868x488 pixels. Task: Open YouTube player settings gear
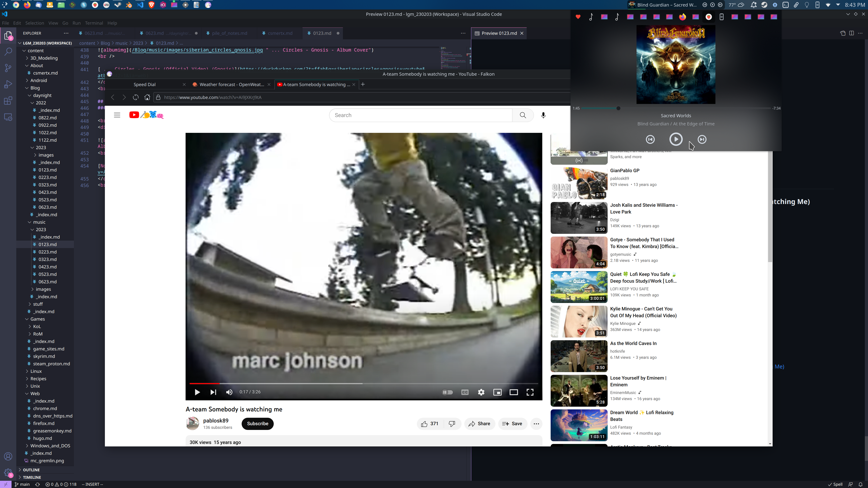pyautogui.click(x=481, y=392)
